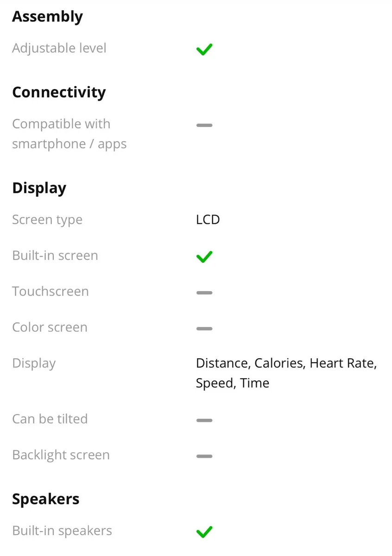The width and height of the screenshot is (392, 556).
Task: Click the gray dash beside Can be tilted
Action: (x=204, y=420)
